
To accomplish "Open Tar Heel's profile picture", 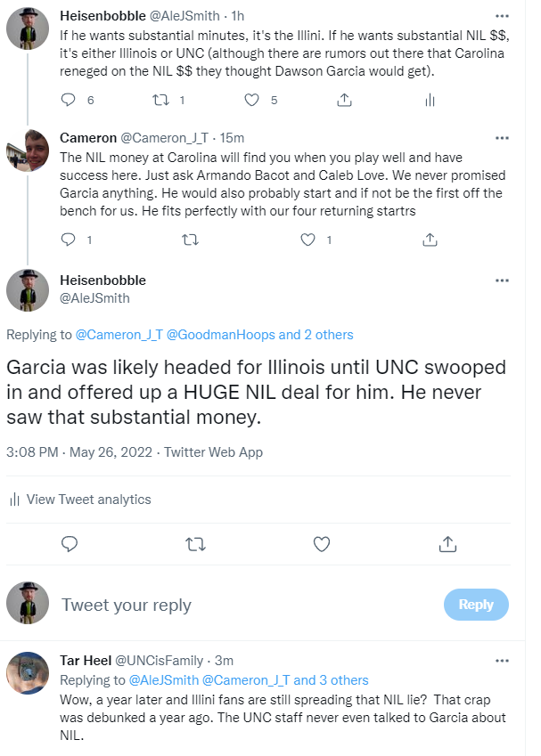I will click(28, 673).
